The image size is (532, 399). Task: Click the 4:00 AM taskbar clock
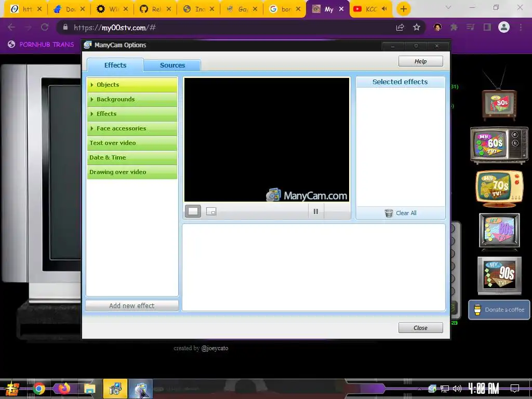483,389
